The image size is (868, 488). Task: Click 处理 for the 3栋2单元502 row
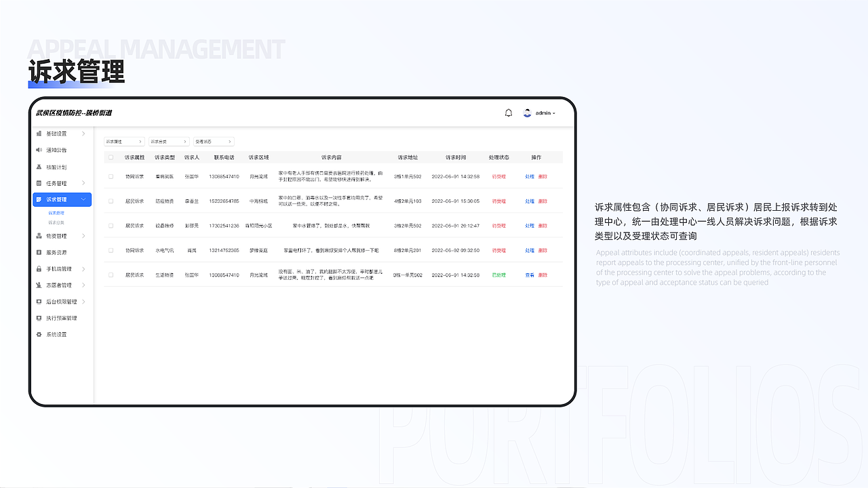point(530,226)
